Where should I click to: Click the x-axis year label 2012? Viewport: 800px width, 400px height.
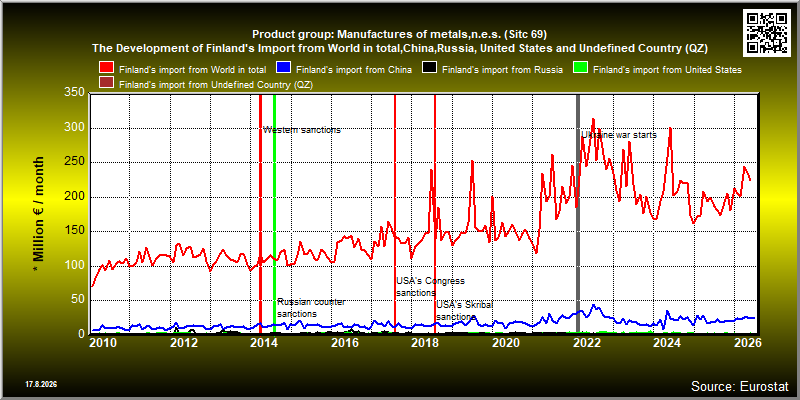point(184,343)
